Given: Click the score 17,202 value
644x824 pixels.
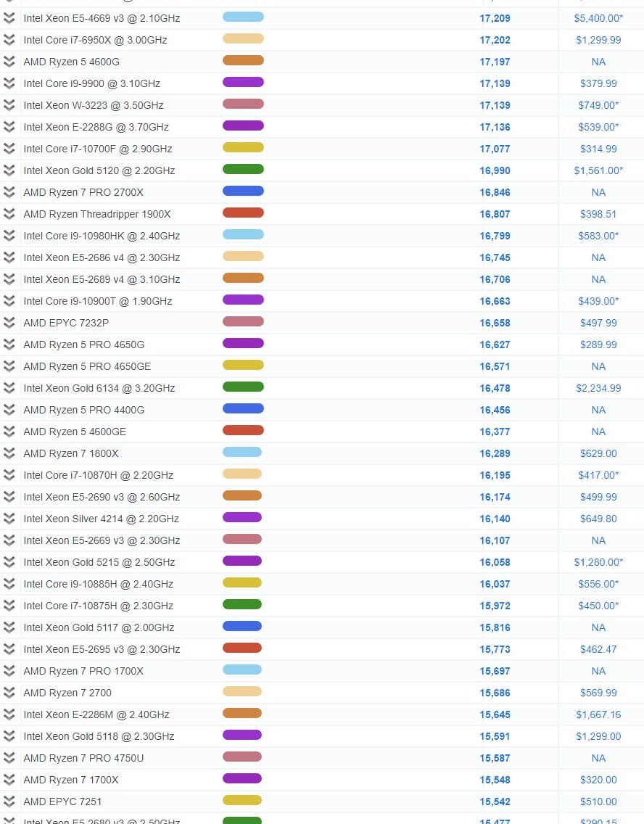Looking at the screenshot, I should pos(495,40).
